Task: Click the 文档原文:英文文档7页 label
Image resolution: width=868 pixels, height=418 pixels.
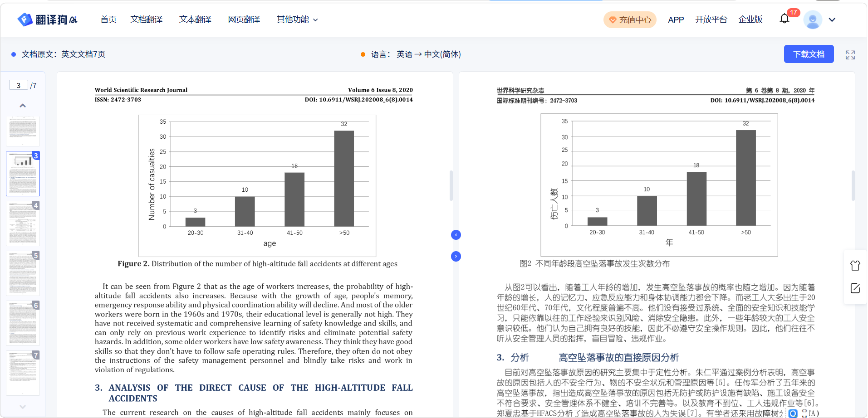Action: (x=64, y=54)
